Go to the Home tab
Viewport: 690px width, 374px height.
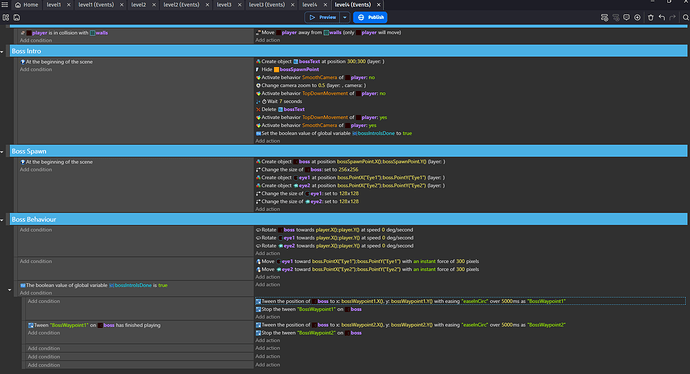(x=26, y=5)
